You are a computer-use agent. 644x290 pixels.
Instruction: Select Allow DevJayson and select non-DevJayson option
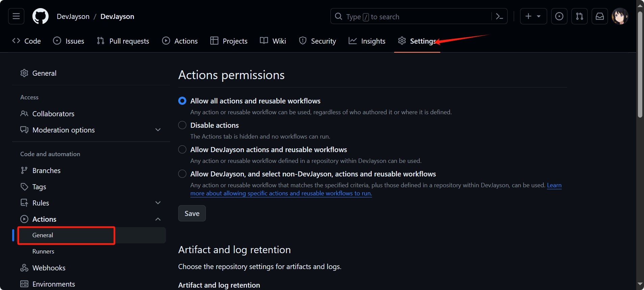coord(182,174)
